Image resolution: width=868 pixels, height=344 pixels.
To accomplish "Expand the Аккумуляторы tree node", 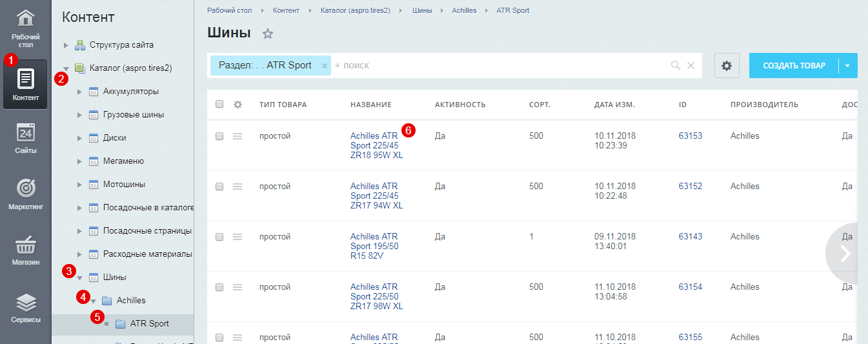I will [x=79, y=92].
